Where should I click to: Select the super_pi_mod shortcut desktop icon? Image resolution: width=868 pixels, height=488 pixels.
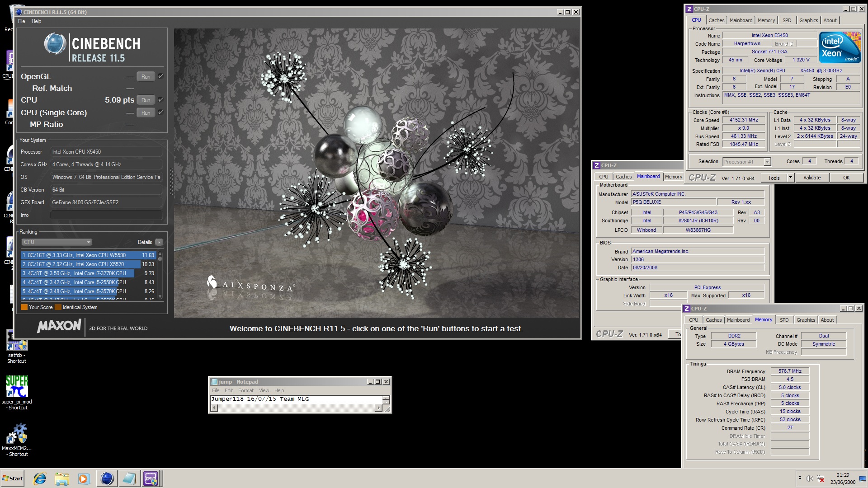[x=17, y=392]
